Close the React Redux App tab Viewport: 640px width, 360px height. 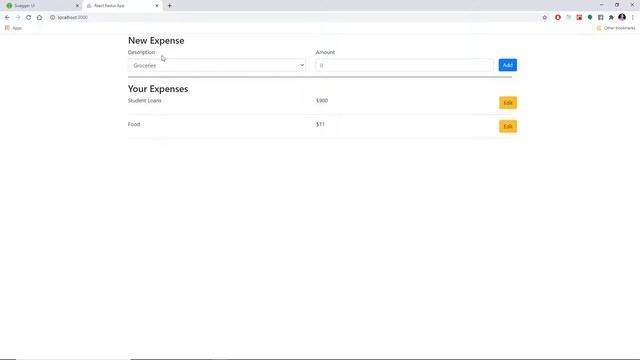click(x=157, y=6)
